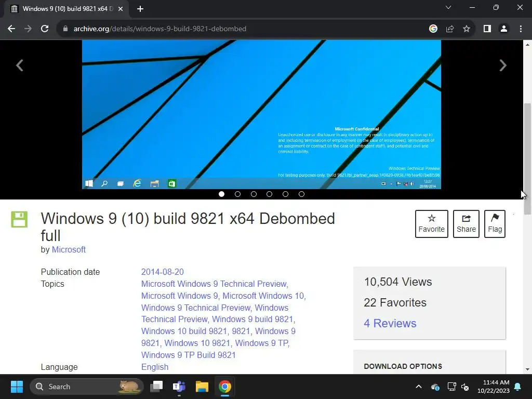Open the Windows 9 TP Build 9821 topic
The height and width of the screenshot is (399, 532).
tap(188, 355)
